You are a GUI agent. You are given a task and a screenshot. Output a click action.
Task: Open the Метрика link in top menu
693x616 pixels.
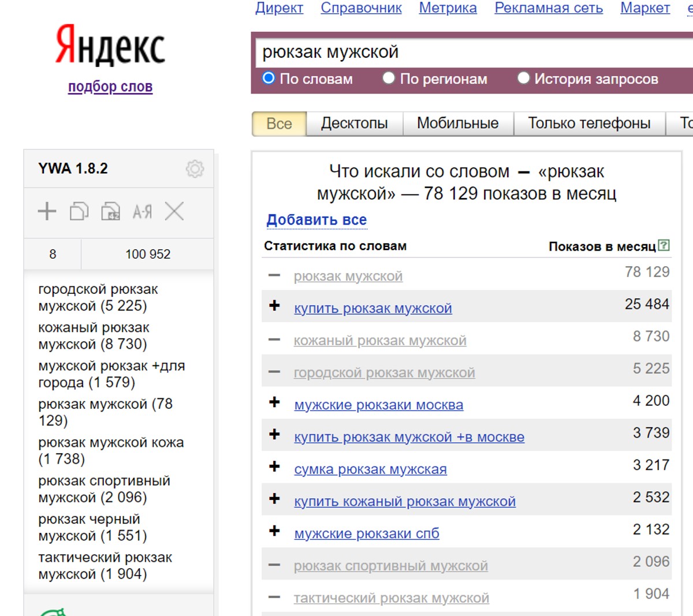[x=448, y=8]
